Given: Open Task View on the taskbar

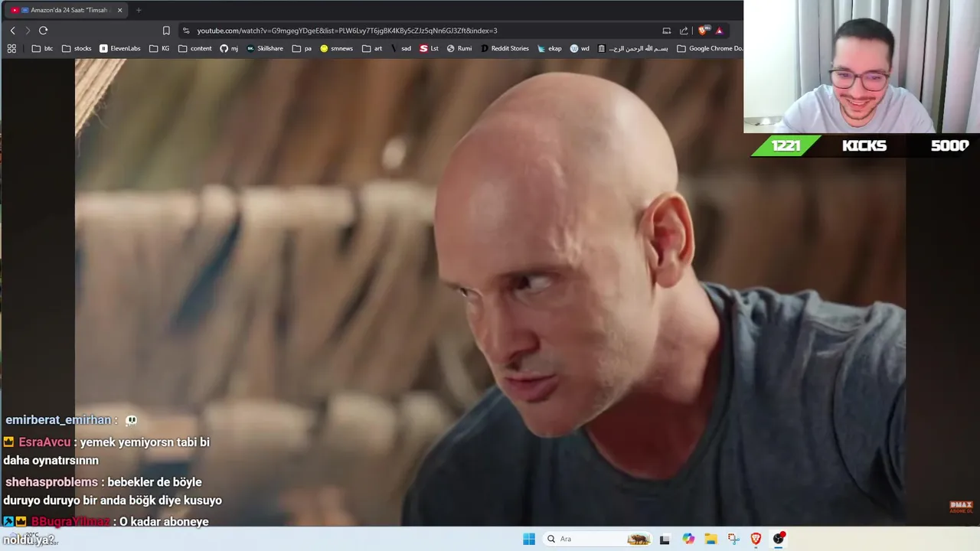Looking at the screenshot, I should (x=665, y=539).
